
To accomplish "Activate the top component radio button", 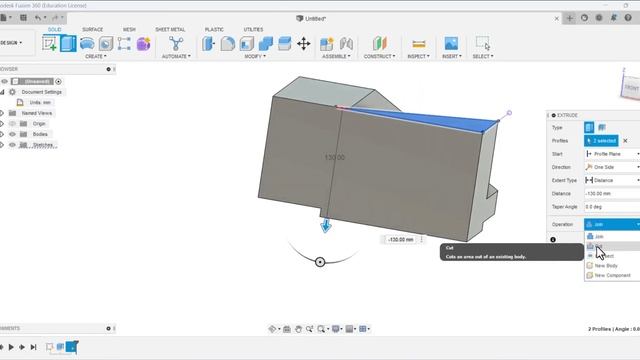I will click(x=58, y=82).
